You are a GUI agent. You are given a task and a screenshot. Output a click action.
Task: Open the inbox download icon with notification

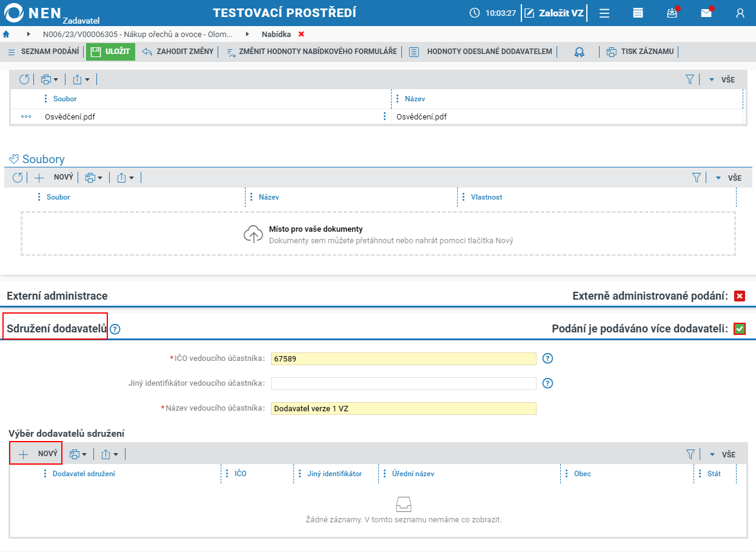[672, 12]
